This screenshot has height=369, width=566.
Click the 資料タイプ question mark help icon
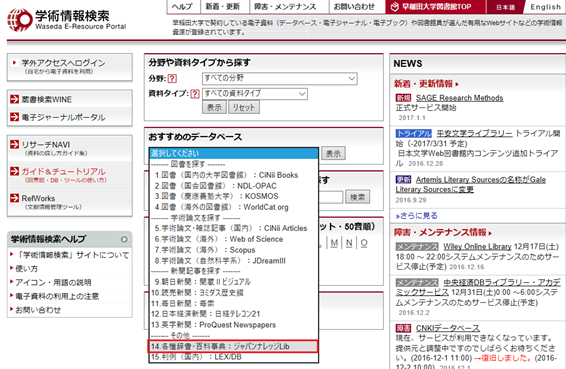(195, 94)
